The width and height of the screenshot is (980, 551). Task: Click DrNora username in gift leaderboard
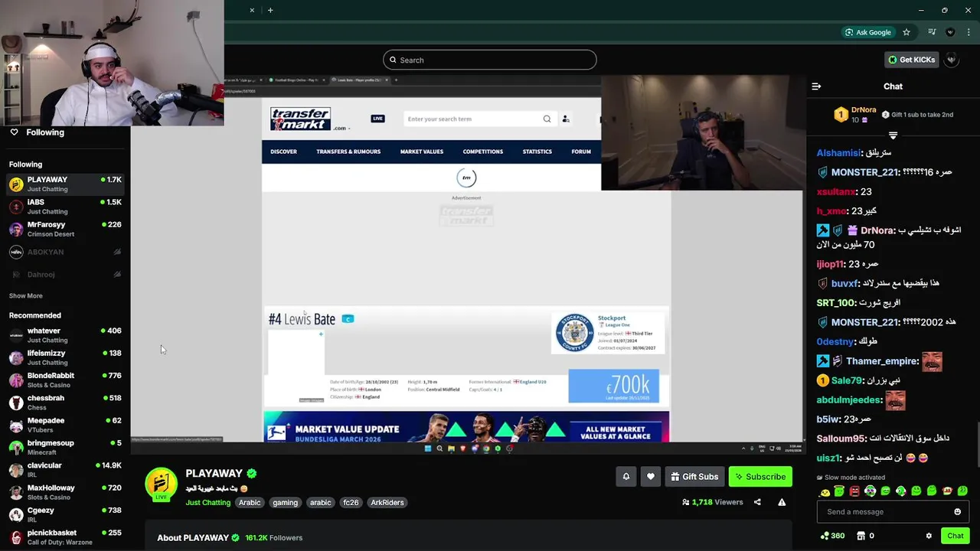(x=865, y=109)
